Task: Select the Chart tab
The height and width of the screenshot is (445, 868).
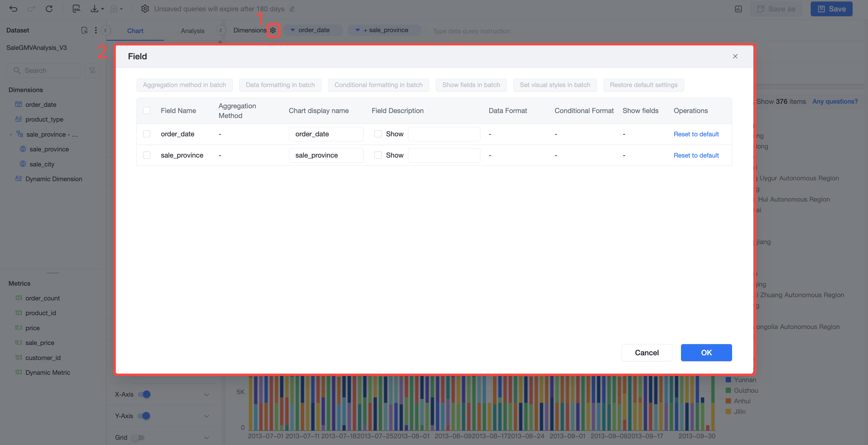Action: coord(135,31)
